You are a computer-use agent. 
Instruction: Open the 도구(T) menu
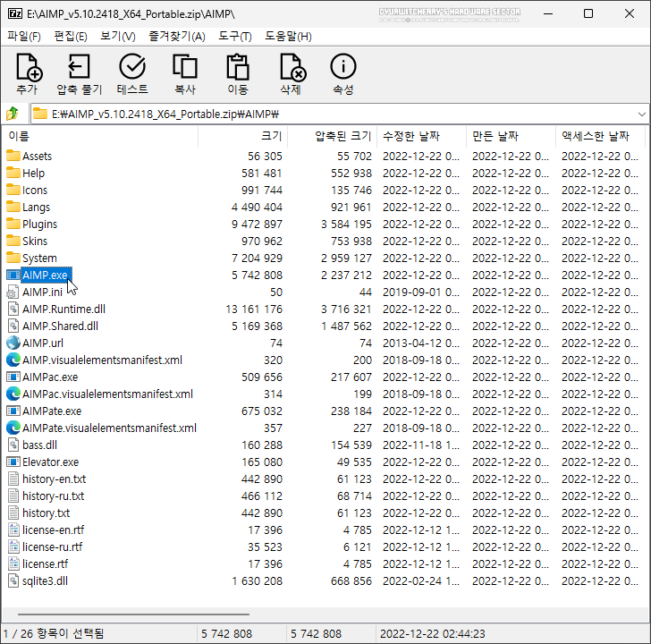[235, 37]
